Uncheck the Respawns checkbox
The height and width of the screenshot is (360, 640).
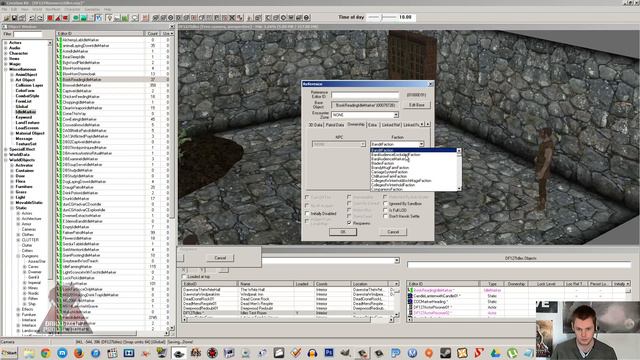point(349,223)
